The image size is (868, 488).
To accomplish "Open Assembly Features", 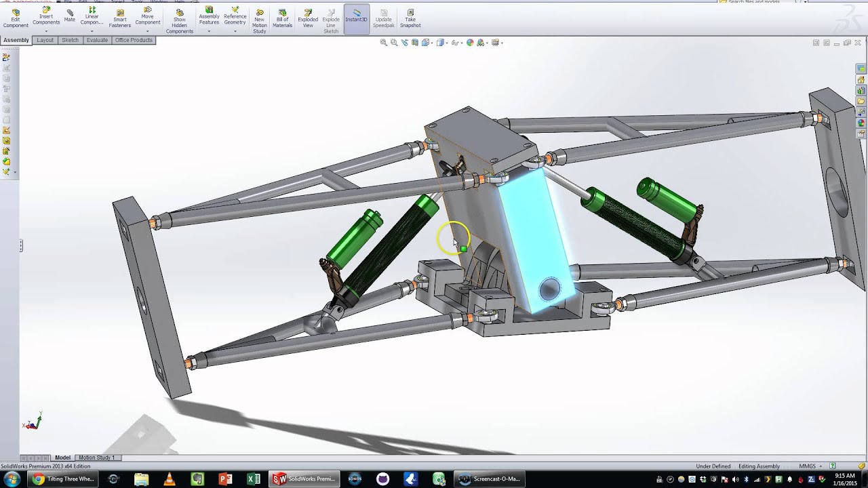I will click(x=209, y=17).
